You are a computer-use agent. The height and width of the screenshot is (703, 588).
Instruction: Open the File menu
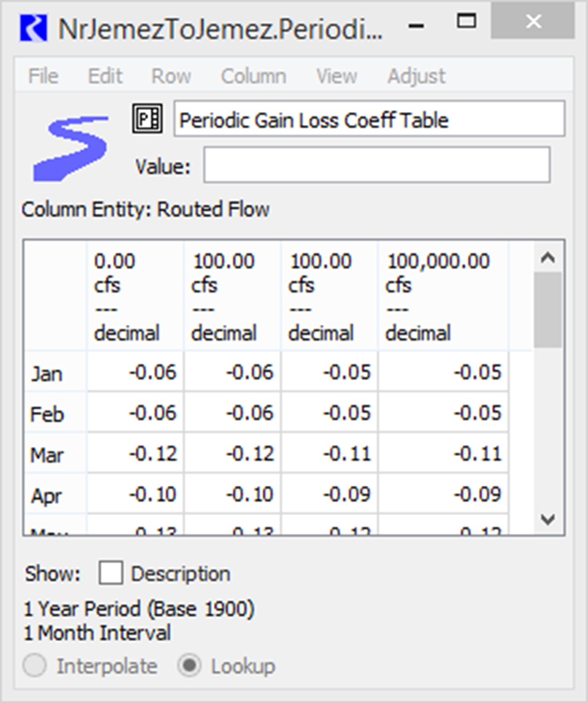(x=43, y=76)
